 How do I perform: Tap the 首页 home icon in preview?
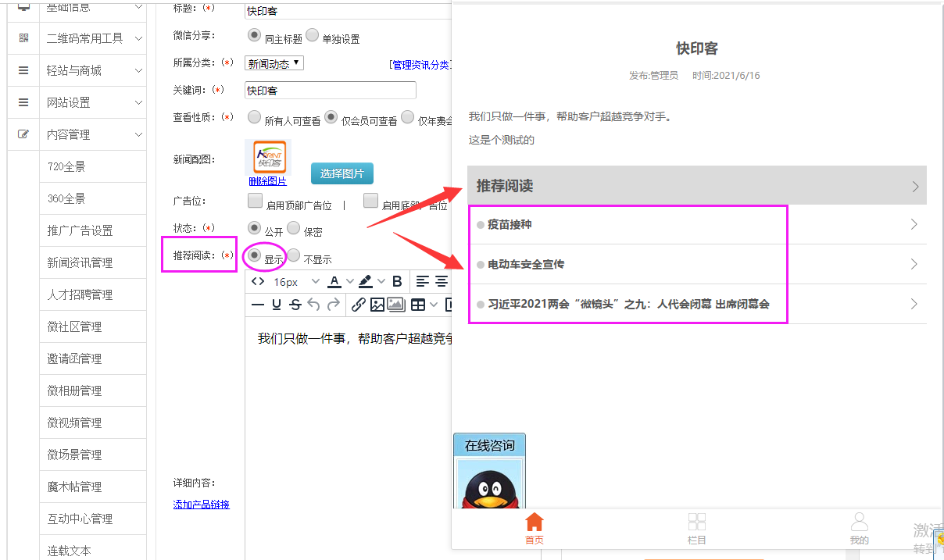[535, 528]
